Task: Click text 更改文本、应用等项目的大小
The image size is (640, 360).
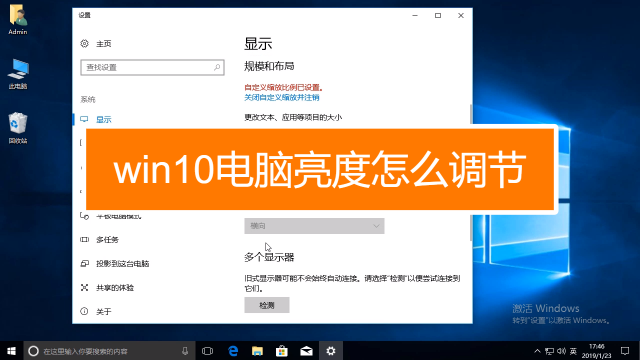Action: pos(293,118)
